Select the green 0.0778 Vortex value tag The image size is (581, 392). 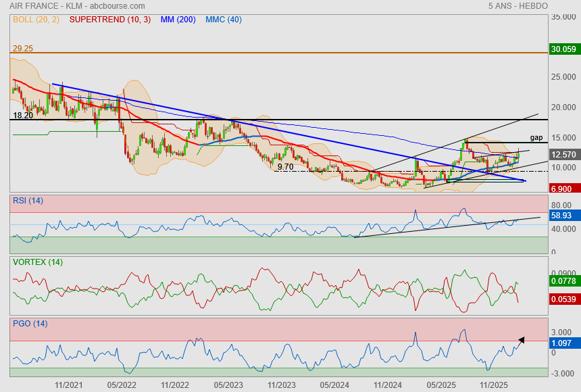[565, 281]
